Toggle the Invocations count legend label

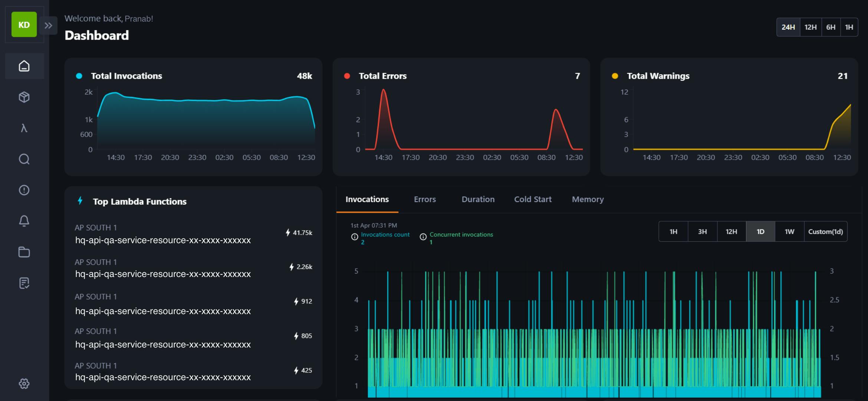(385, 235)
